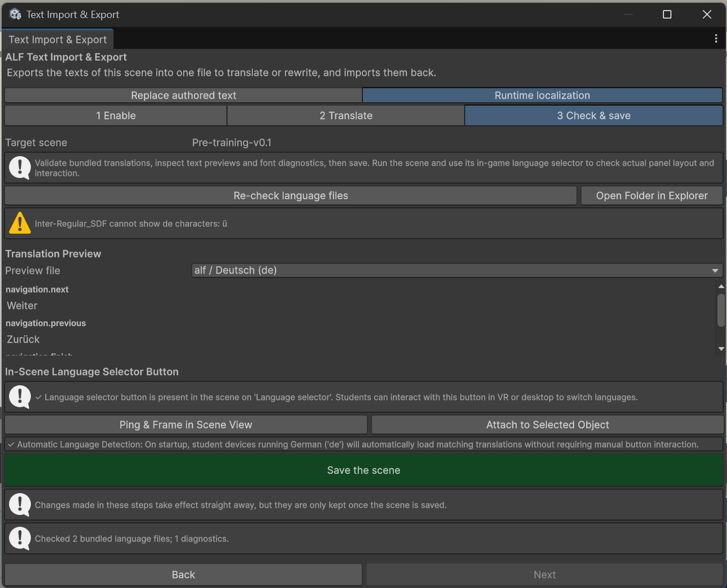The width and height of the screenshot is (727, 588).
Task: Click the scroll down arrow in translation preview
Action: tap(721, 349)
